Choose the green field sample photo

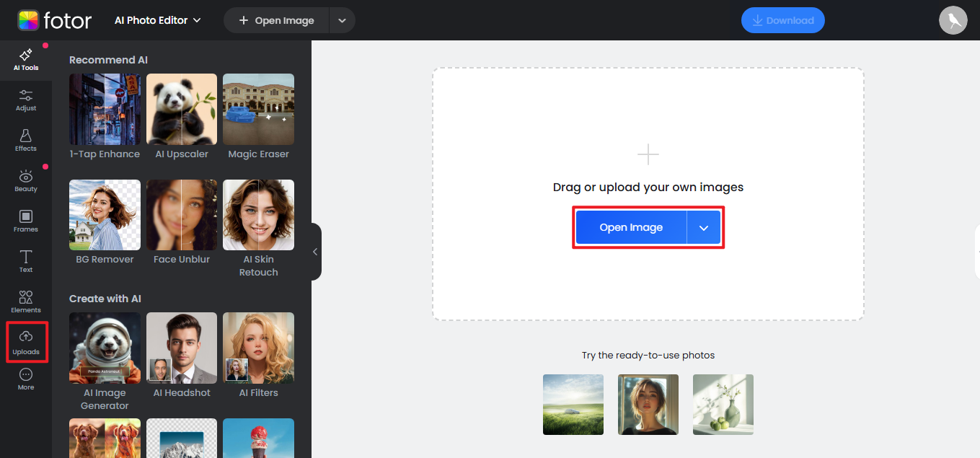[x=573, y=405]
